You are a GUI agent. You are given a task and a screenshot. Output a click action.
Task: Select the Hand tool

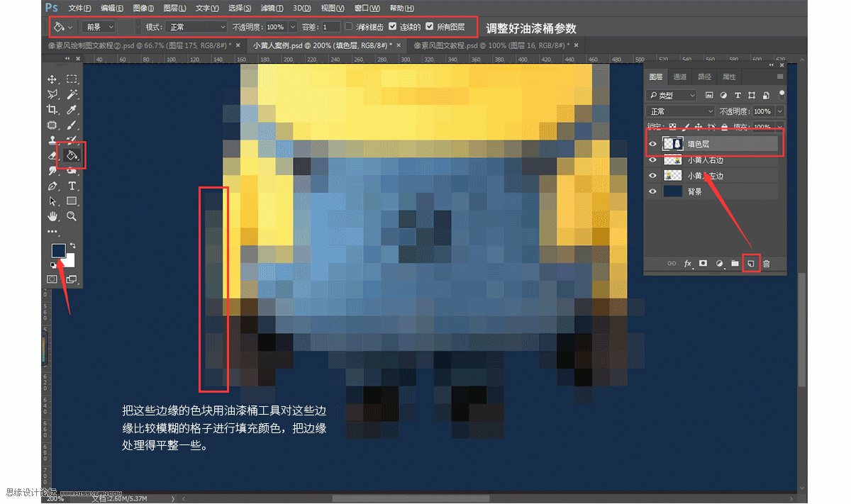point(52,216)
